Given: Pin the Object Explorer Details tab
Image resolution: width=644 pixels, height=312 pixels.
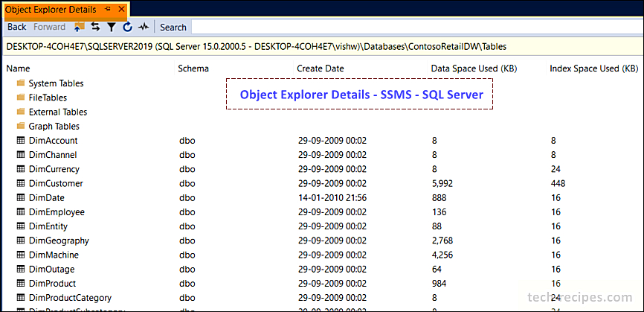Looking at the screenshot, I should coord(108,9).
